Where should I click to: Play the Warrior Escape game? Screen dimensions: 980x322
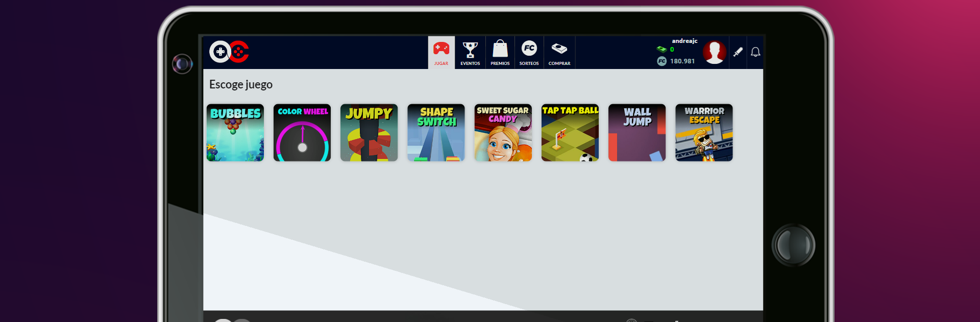pyautogui.click(x=704, y=133)
